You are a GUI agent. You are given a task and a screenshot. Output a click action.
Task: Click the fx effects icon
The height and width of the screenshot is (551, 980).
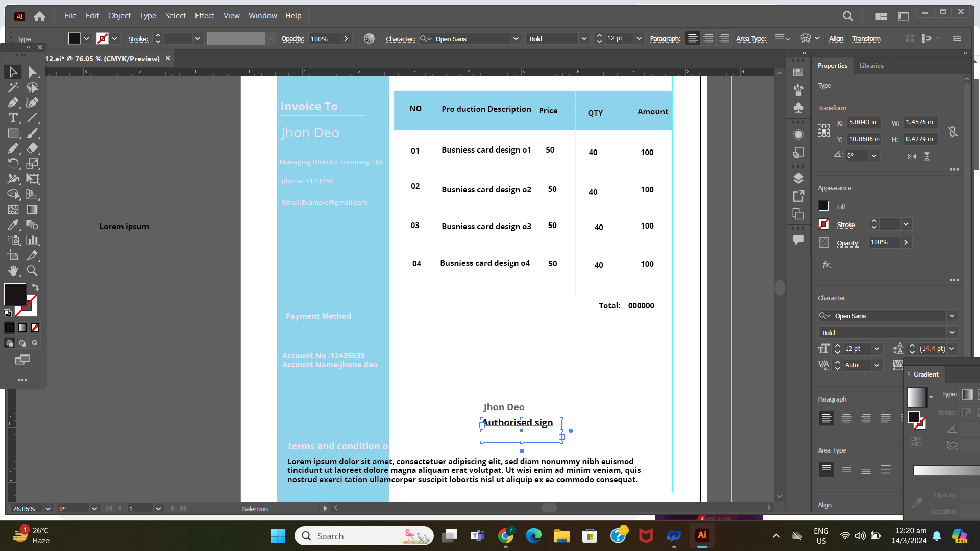click(827, 265)
